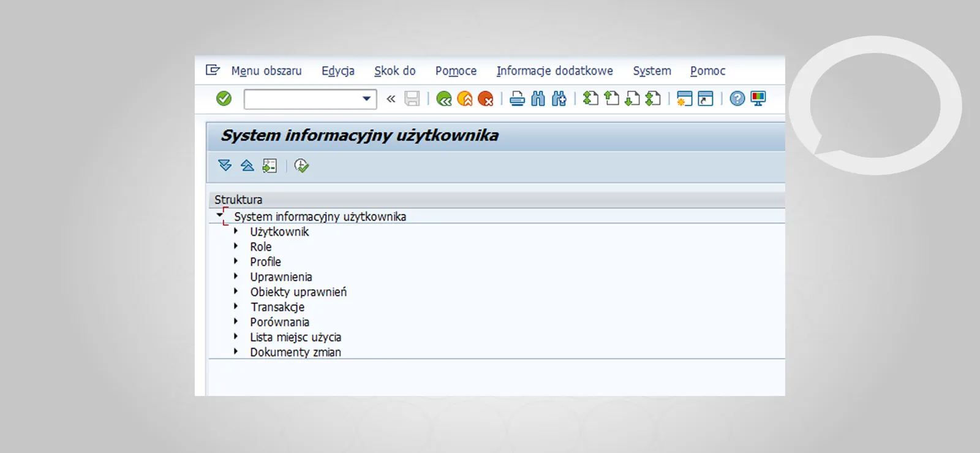Screen dimensions: 980x453
Task: Click the red Cancel icon
Action: [x=486, y=99]
